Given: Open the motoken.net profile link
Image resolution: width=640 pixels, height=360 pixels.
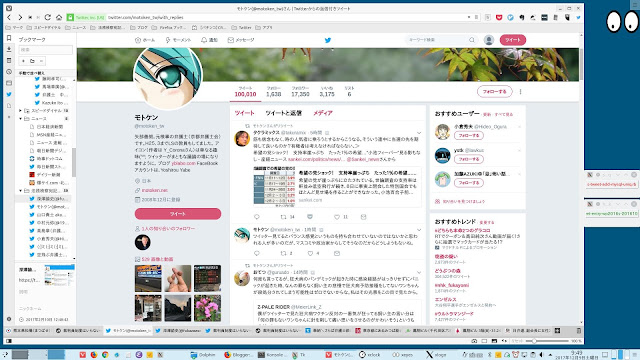Looking at the screenshot, I should click(x=155, y=190).
